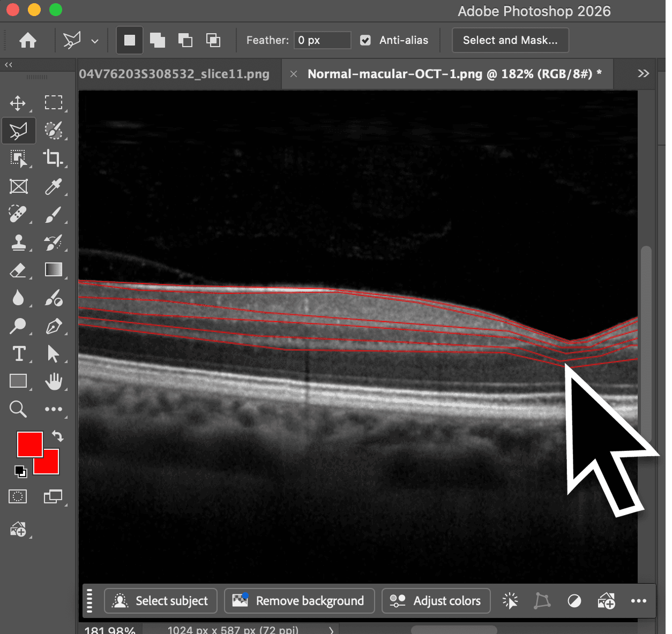Select the Rectangle shape tool
The image size is (672, 634).
18,381
